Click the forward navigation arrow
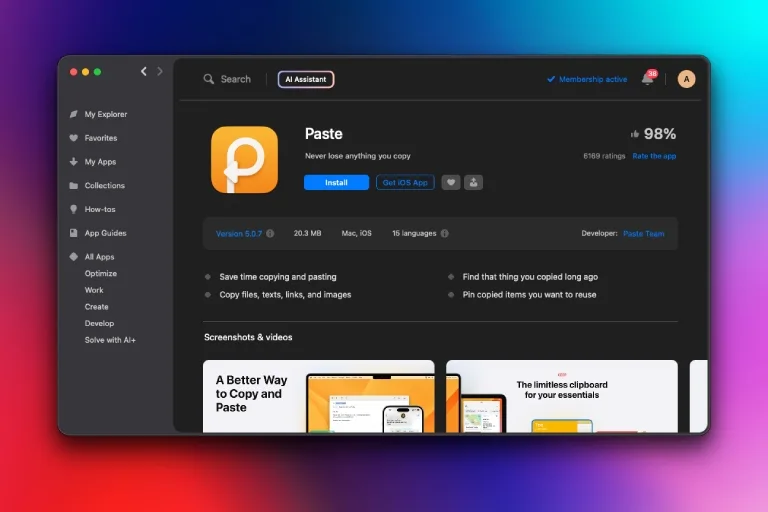 (160, 72)
